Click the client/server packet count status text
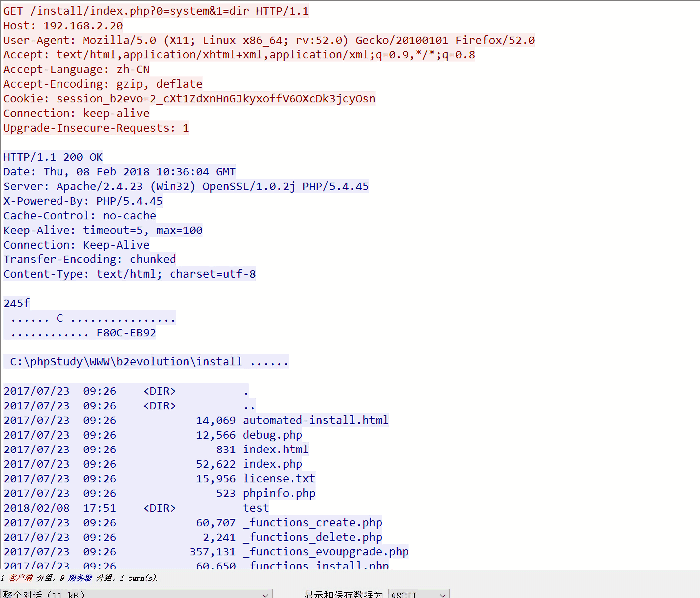700x598 pixels. pyautogui.click(x=79, y=578)
